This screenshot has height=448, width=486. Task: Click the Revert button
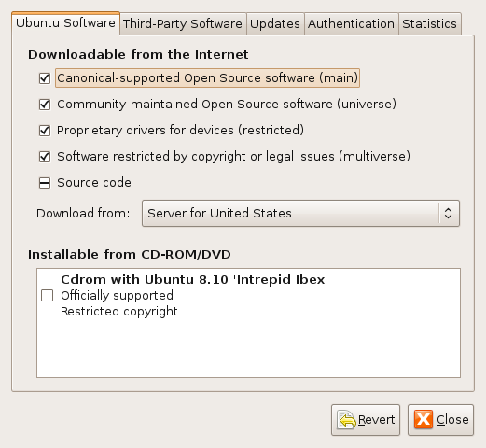(366, 420)
